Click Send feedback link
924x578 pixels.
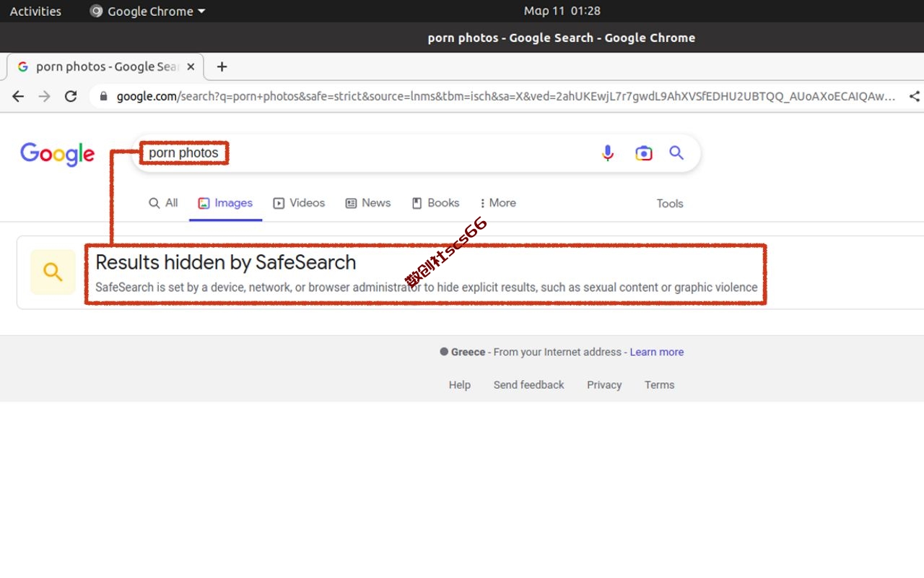click(529, 385)
